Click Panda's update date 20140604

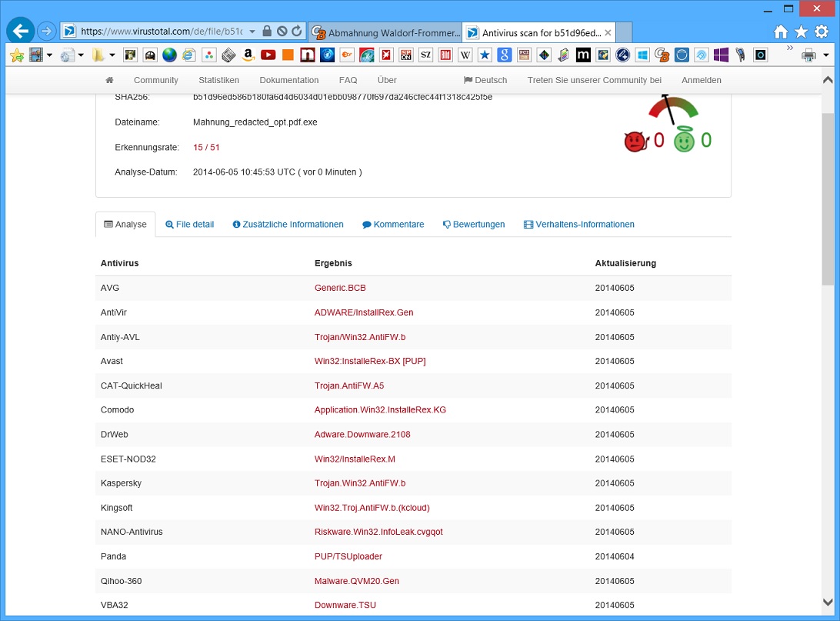tap(615, 556)
